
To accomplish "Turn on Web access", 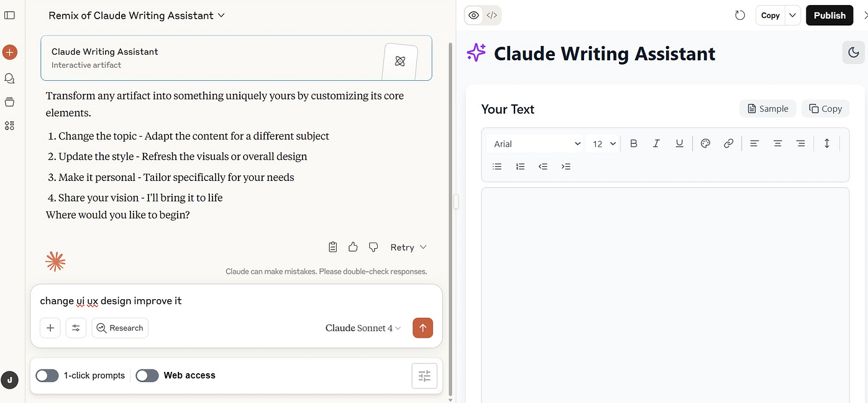I will 147,376.
